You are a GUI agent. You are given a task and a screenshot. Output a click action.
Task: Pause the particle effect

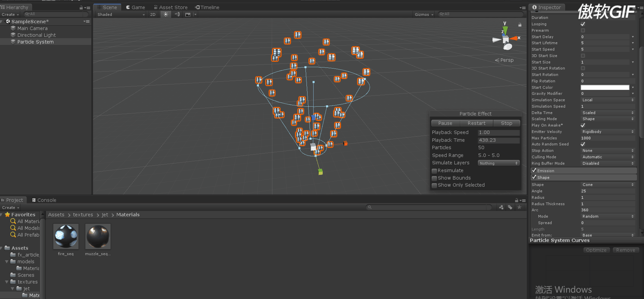pyautogui.click(x=445, y=123)
